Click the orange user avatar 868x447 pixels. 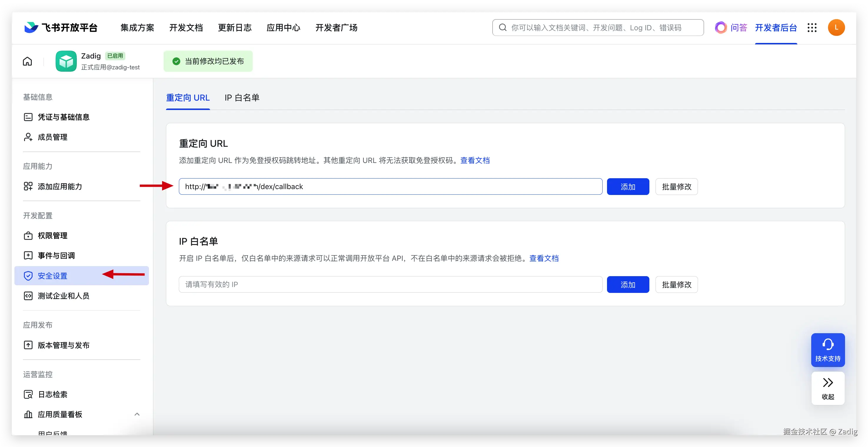click(x=836, y=28)
